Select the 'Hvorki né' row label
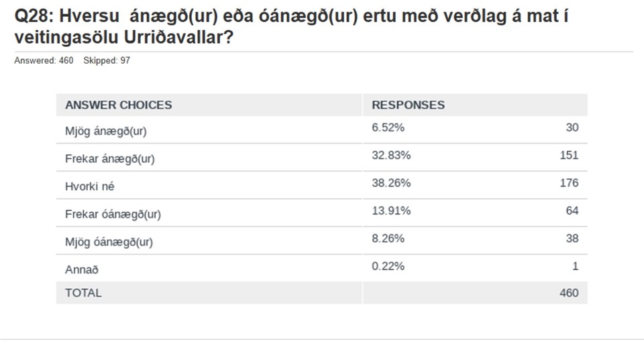 (89, 186)
